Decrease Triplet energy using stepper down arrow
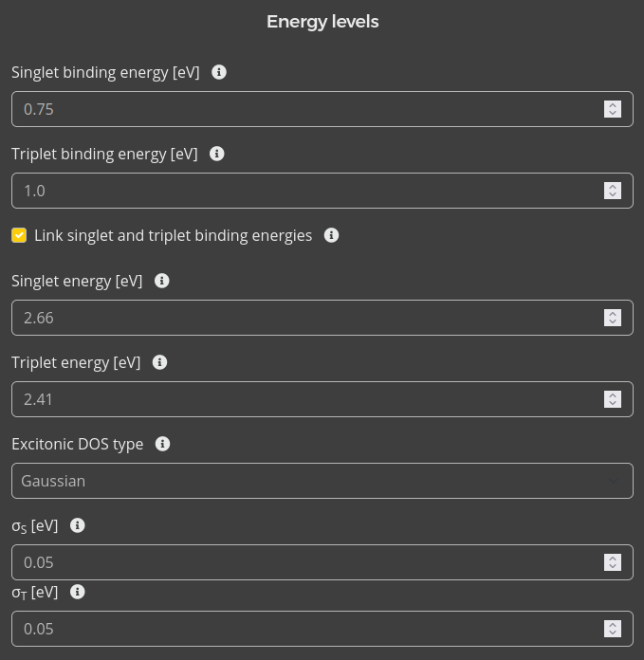 click(x=613, y=404)
